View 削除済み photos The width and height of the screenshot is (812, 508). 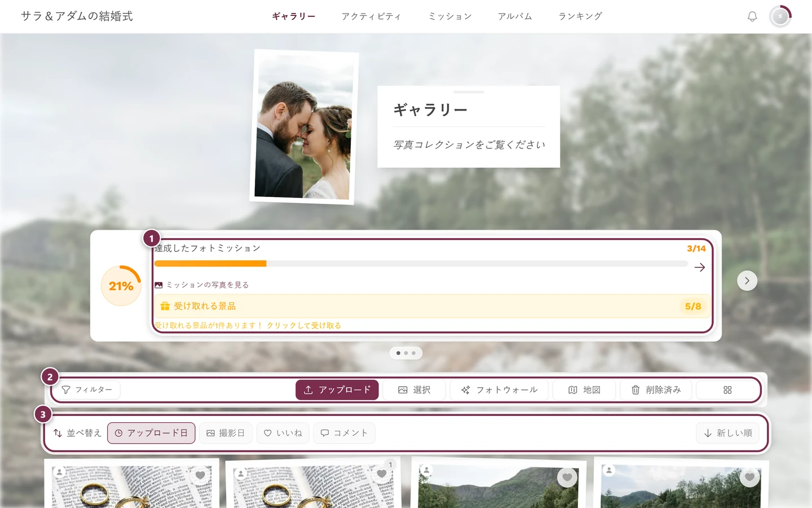(656, 390)
